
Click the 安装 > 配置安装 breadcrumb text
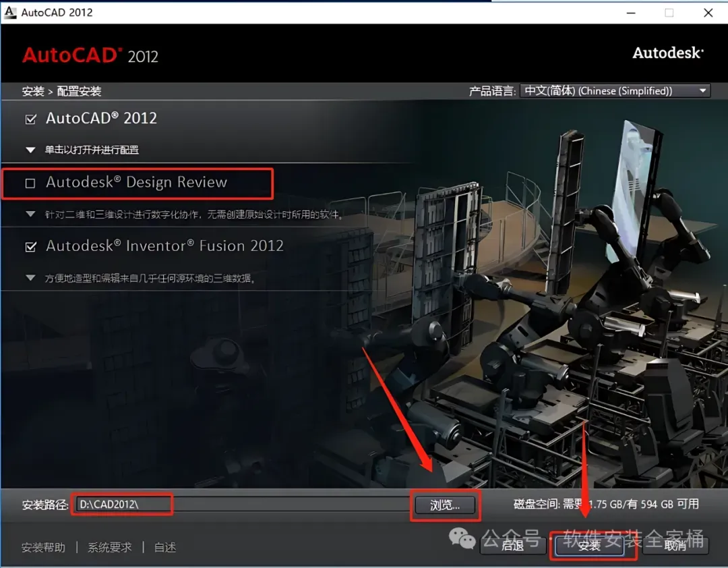[x=62, y=91]
